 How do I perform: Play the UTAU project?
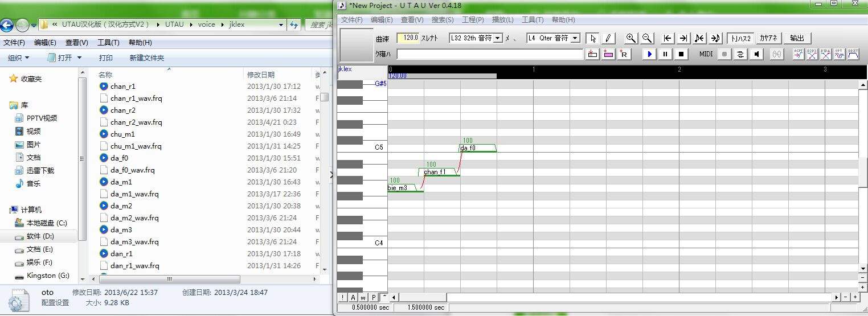[x=650, y=54]
